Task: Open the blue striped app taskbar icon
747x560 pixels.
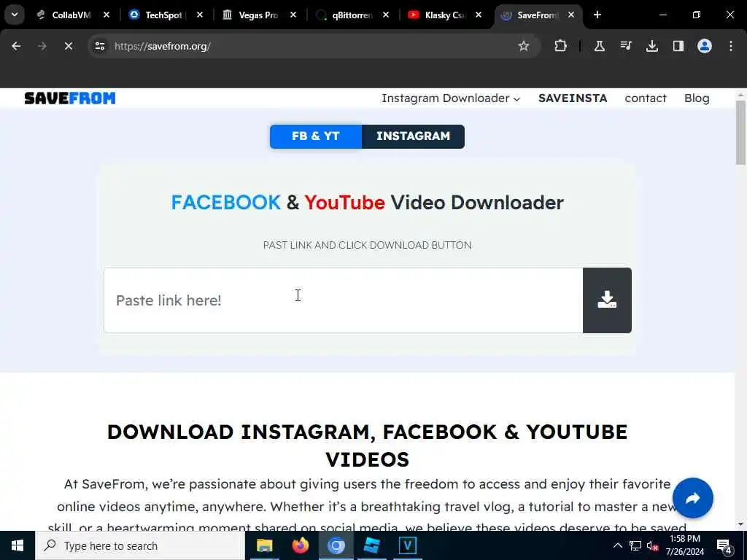Action: [x=371, y=545]
